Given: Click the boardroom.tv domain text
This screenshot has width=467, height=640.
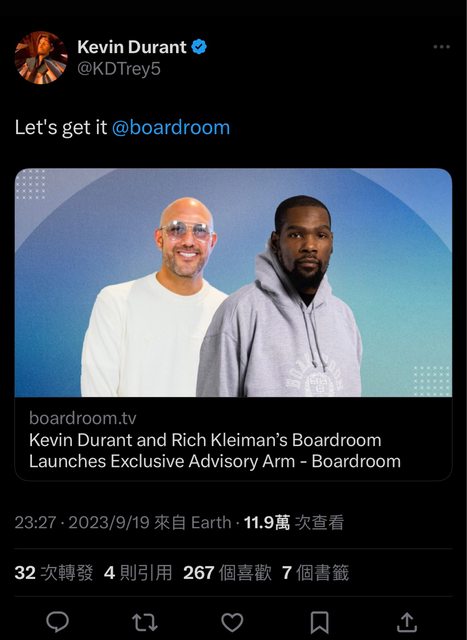Looking at the screenshot, I should tap(82, 418).
